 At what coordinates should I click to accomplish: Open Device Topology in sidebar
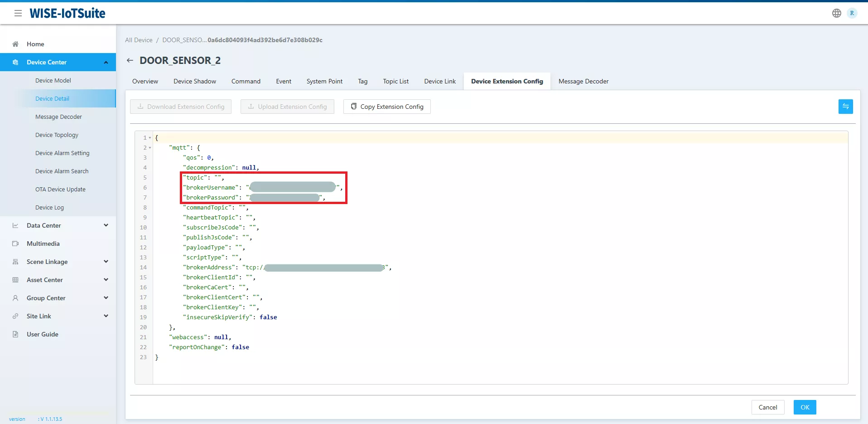[57, 135]
